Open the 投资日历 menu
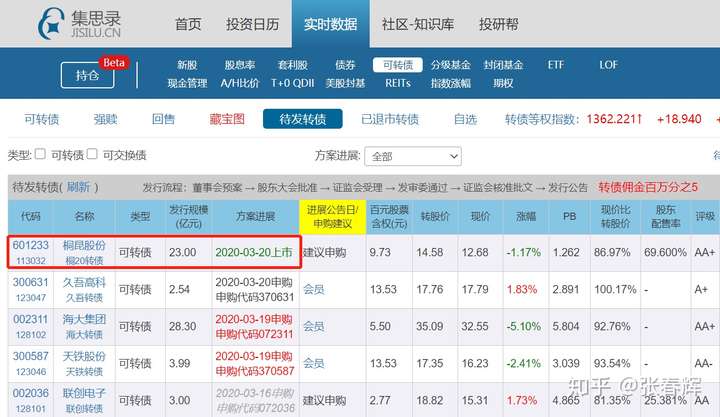The height and width of the screenshot is (417, 720). pos(253,24)
